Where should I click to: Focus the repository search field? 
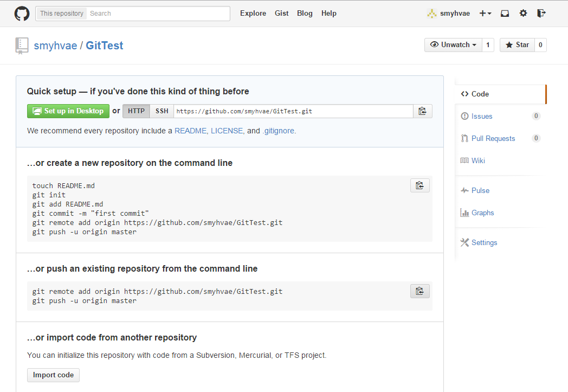point(158,14)
